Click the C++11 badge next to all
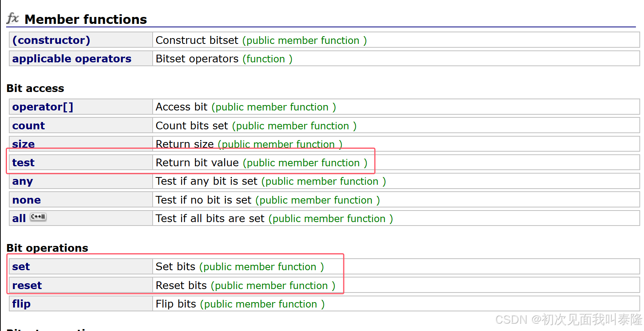The width and height of the screenshot is (644, 331). pos(38,217)
